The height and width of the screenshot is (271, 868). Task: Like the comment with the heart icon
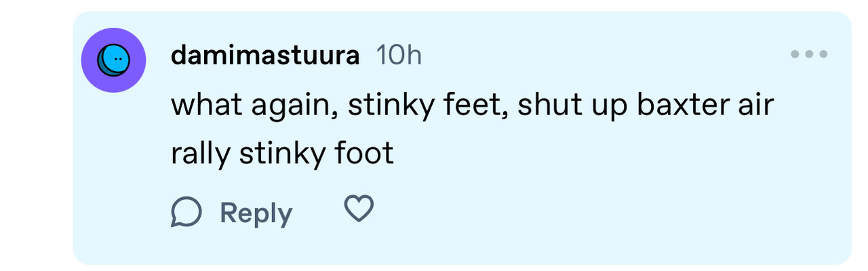click(x=359, y=209)
